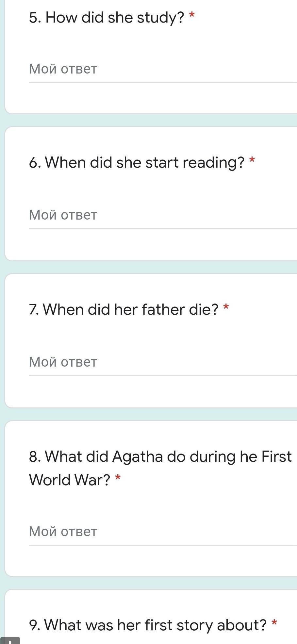This screenshot has width=297, height=644.
Task: Click question title '7. When did her father die?'
Action: 124,309
